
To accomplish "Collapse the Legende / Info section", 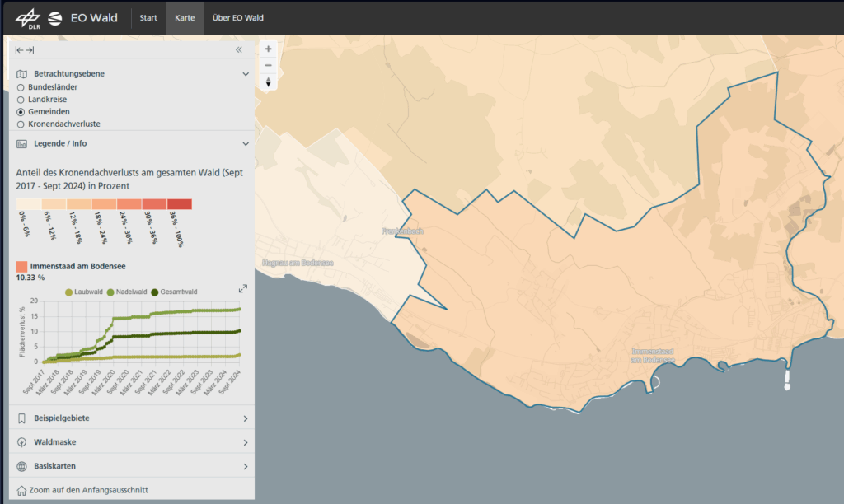I will (x=246, y=143).
